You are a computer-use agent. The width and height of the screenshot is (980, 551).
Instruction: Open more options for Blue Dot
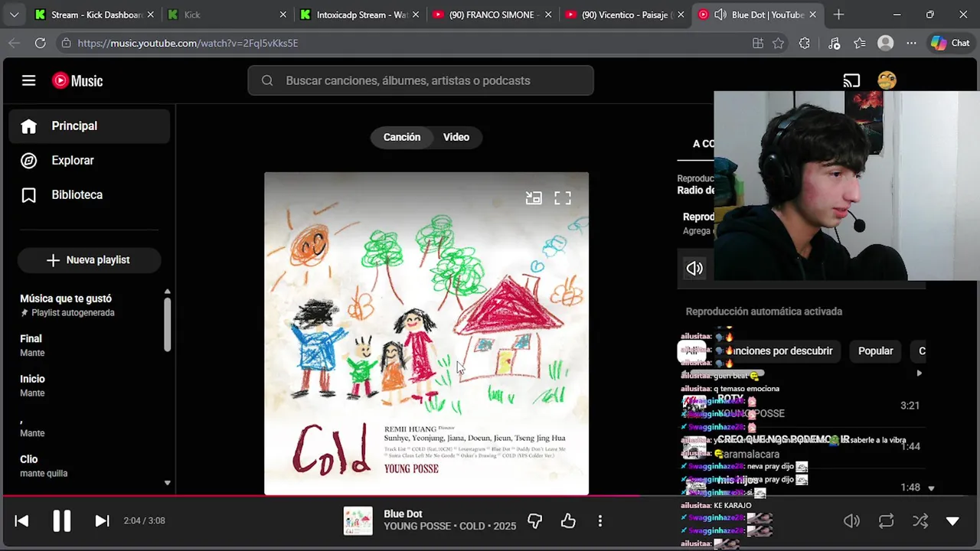(x=600, y=521)
